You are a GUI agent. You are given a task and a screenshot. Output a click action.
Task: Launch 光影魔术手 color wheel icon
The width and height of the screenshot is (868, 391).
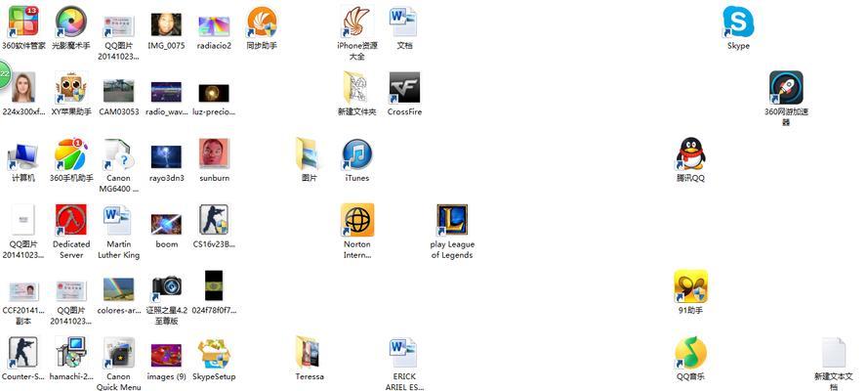pyautogui.click(x=71, y=22)
